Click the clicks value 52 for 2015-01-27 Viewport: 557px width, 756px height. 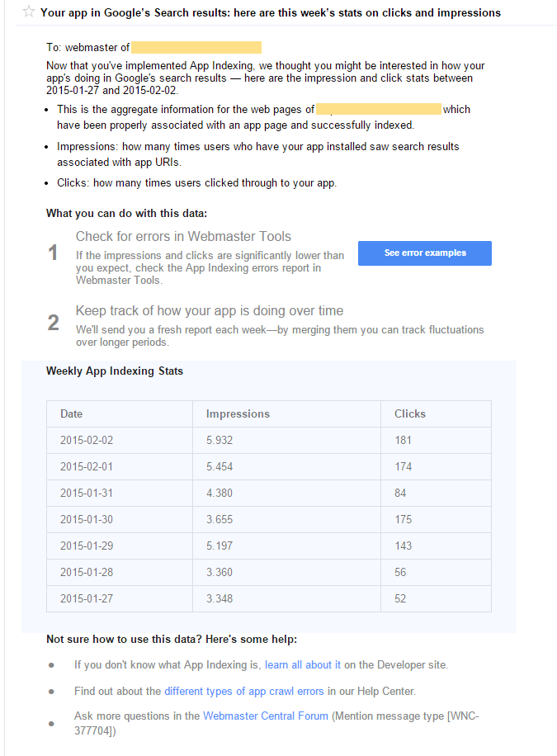[399, 598]
